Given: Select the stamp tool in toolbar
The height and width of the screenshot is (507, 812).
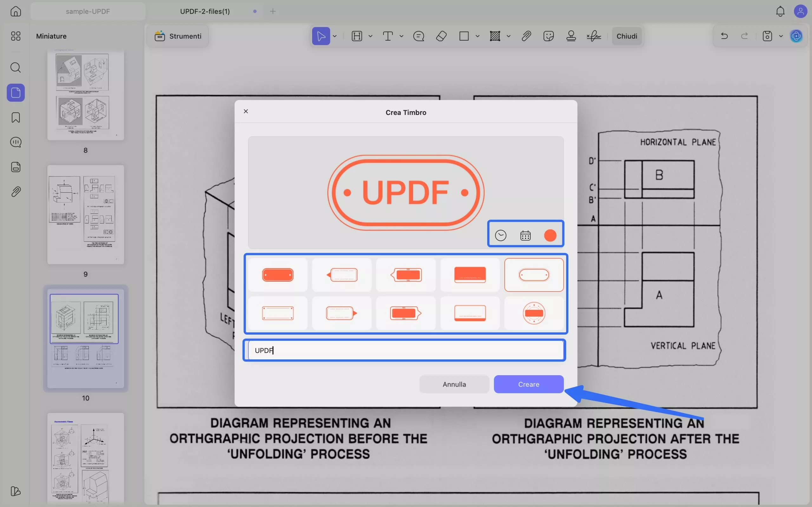Looking at the screenshot, I should 571,36.
